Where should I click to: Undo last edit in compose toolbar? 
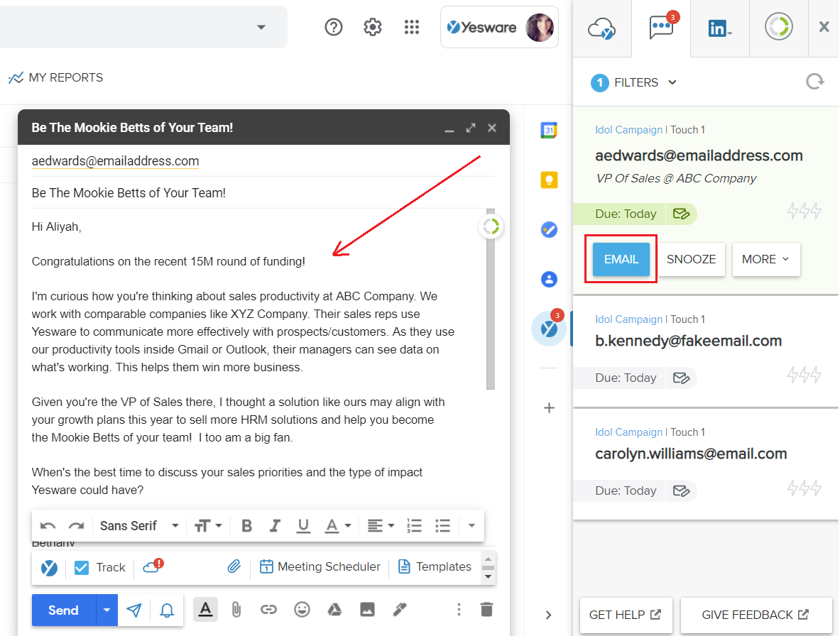(48, 526)
